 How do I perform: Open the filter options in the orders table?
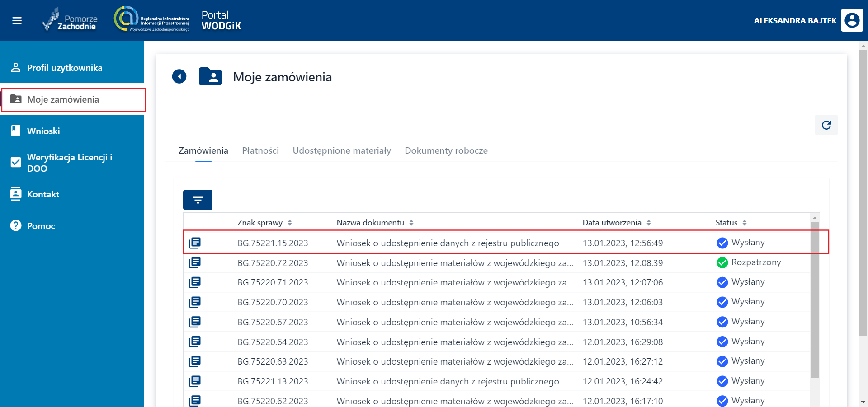[198, 199]
